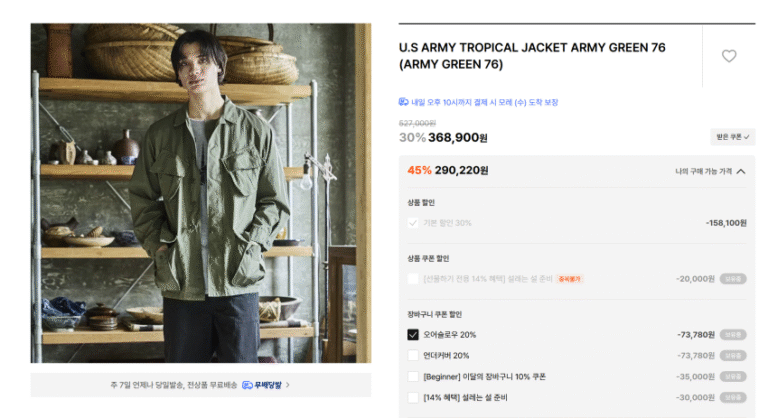Click the badge next to -35,000원 coupon
The width and height of the screenshot is (768, 418).
[x=734, y=377]
